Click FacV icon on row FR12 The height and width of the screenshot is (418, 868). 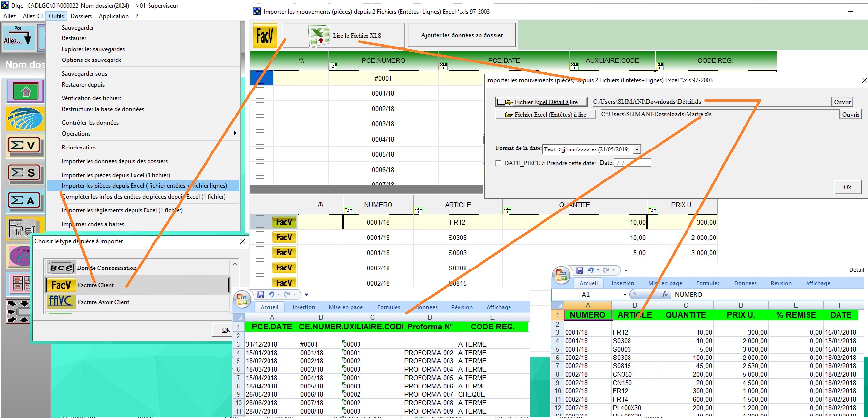tap(284, 222)
